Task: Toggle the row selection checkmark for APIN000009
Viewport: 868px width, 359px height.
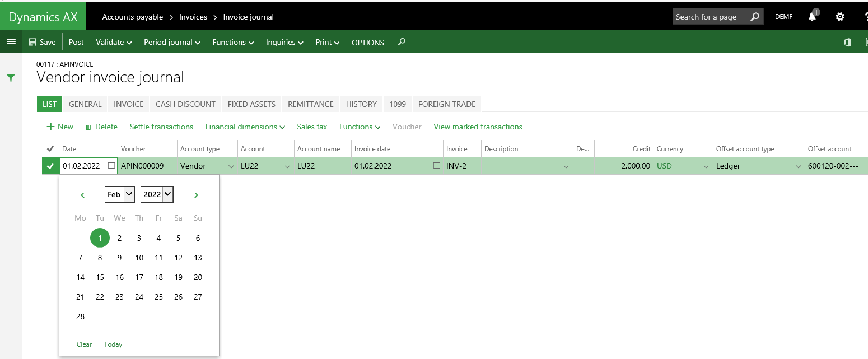Action: [50, 166]
